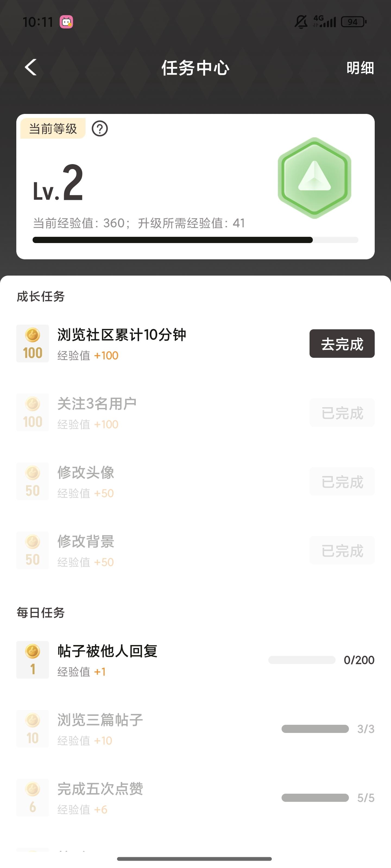
Task: Tap 已完成 button for 关注3名用户
Action: (x=342, y=413)
